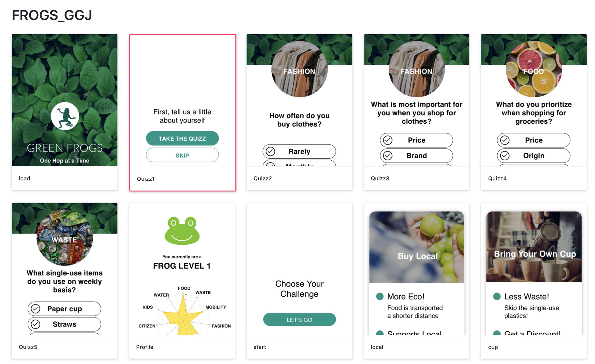This screenshot has width=595, height=364.
Task: Check the Straws option in Quizz5
Action: pyautogui.click(x=64, y=324)
